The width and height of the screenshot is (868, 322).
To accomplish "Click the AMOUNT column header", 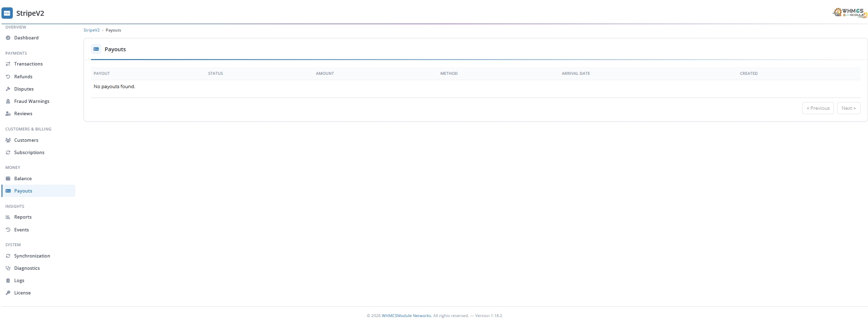I will pos(325,73).
